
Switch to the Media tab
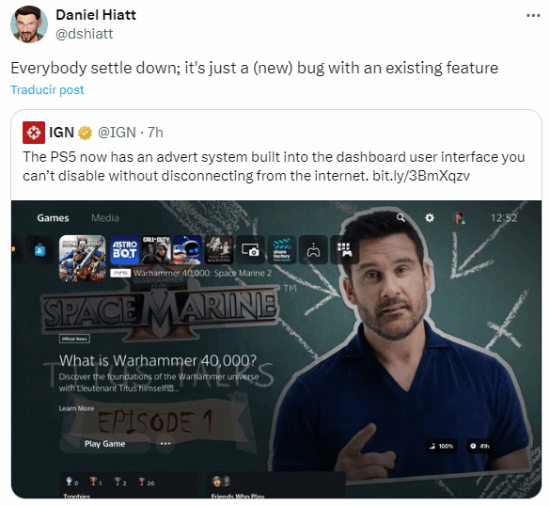click(x=105, y=218)
